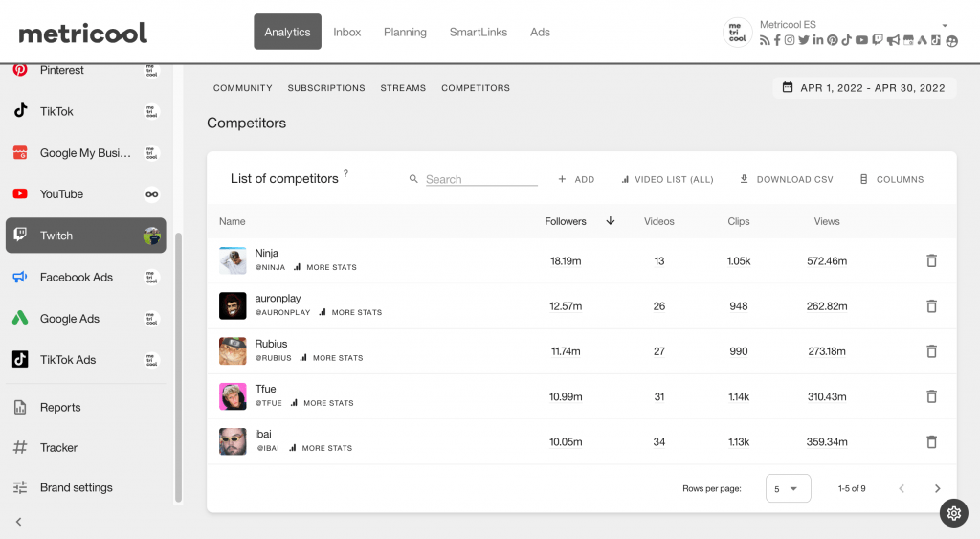Click the header Twitch icon
980x539 pixels.
tap(878, 40)
